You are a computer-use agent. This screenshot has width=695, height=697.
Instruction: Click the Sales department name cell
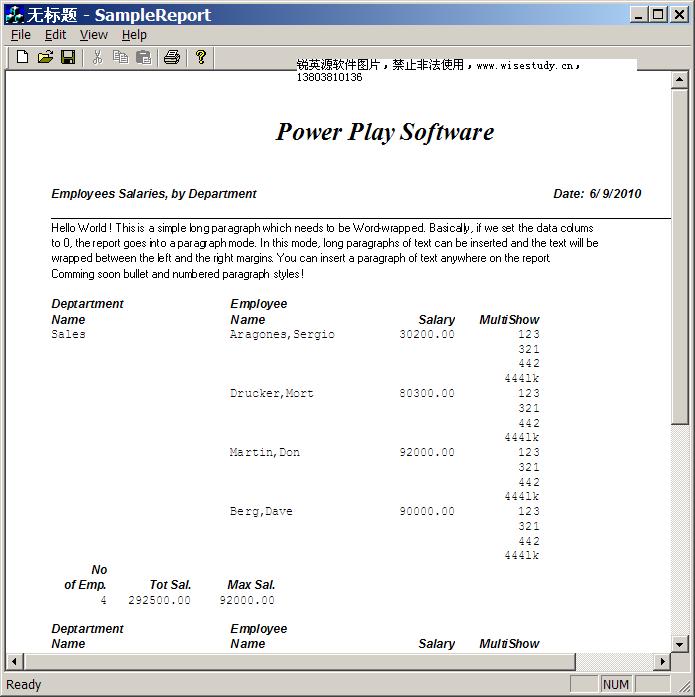coord(68,334)
